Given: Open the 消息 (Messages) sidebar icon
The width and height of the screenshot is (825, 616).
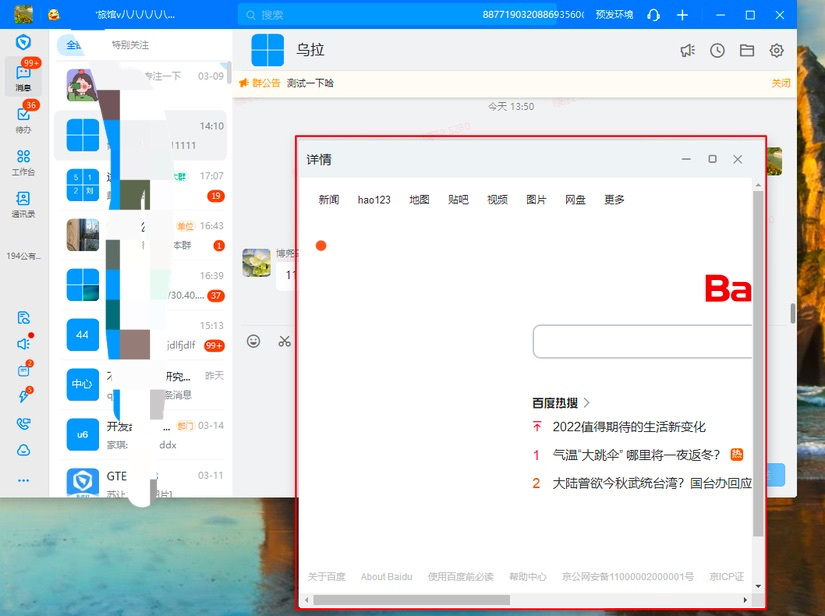Looking at the screenshot, I should (x=23, y=76).
